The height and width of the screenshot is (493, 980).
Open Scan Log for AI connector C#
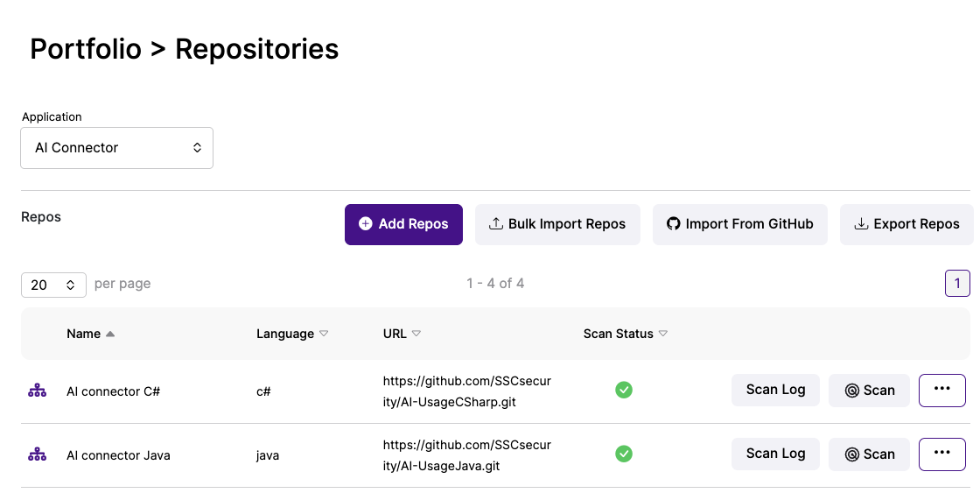coord(775,390)
